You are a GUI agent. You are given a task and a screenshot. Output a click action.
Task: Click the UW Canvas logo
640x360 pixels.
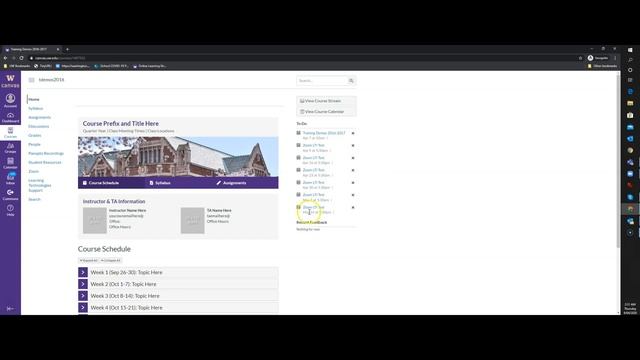tap(10, 81)
